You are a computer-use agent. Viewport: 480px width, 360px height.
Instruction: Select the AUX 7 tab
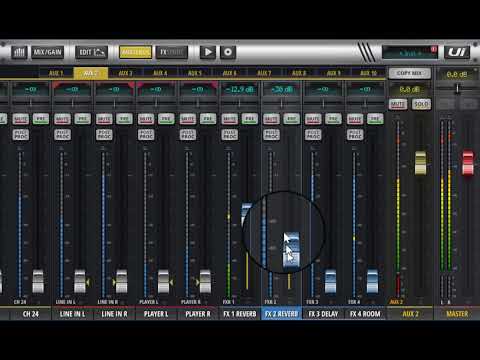pyautogui.click(x=264, y=73)
